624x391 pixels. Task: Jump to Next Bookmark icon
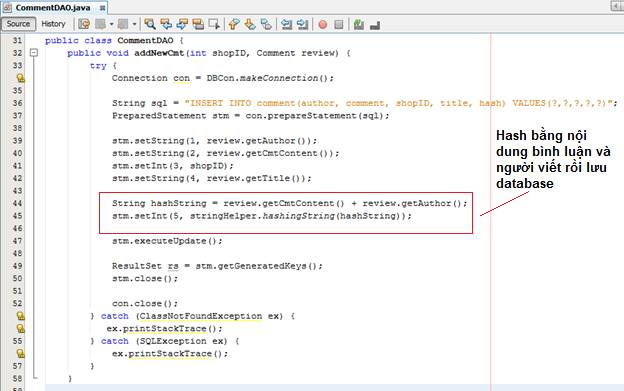pyautogui.click(x=250, y=24)
